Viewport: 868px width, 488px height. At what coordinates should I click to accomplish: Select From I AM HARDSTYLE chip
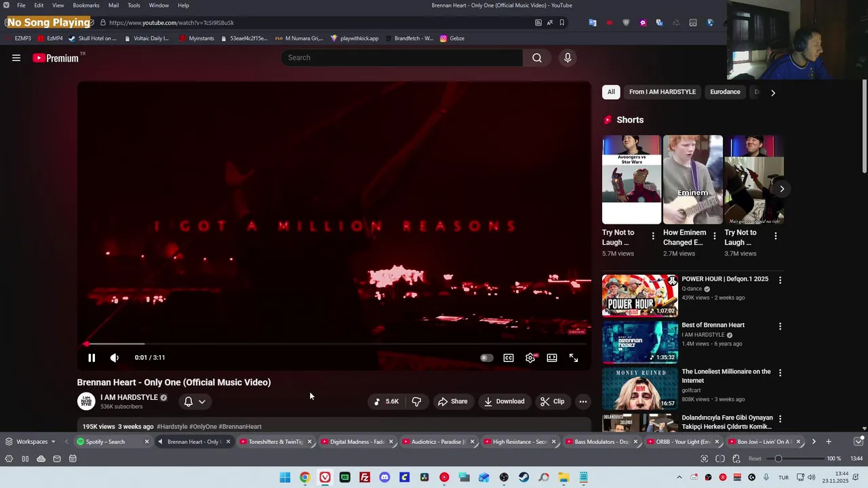[663, 91]
